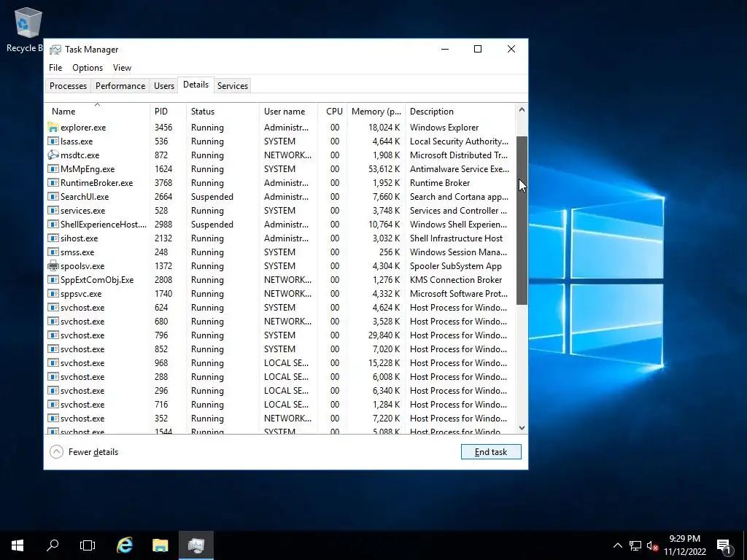This screenshot has height=560, width=747.
Task: Select the svchost.exe row with PID 796
Action: 280,335
